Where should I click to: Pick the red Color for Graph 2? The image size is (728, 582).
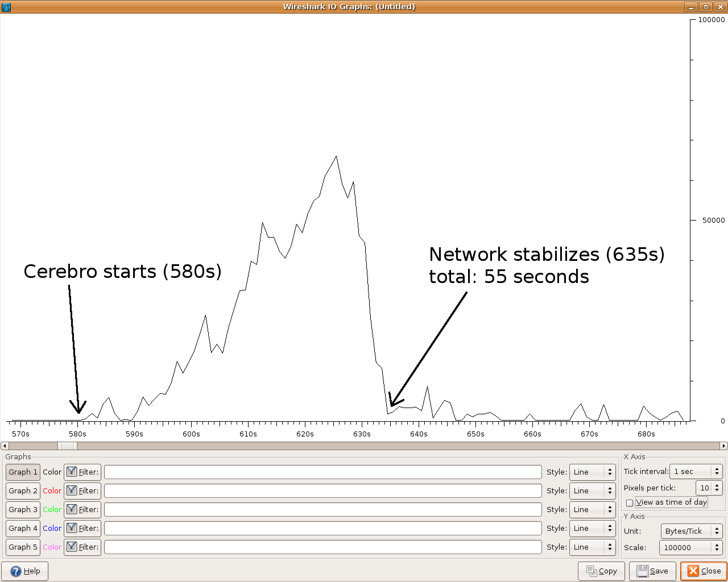[x=52, y=490]
